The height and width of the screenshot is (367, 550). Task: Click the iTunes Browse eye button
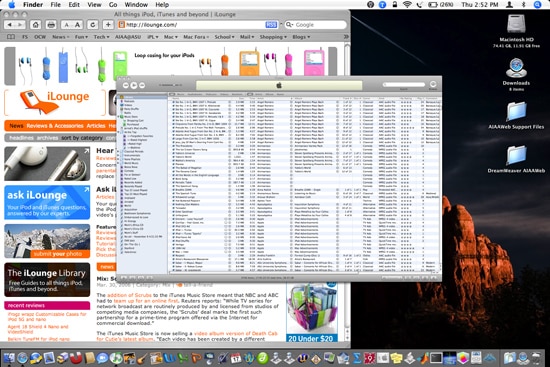[433, 84]
